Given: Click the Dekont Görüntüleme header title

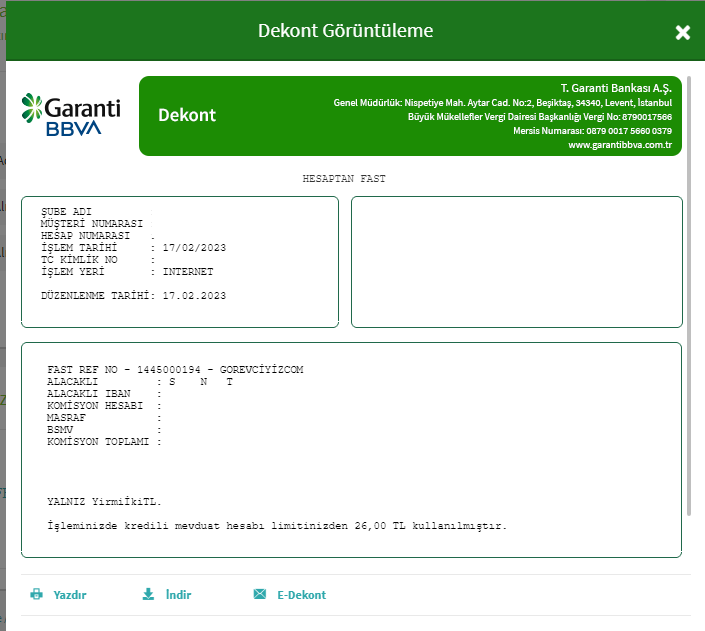Looking at the screenshot, I should point(345,31).
